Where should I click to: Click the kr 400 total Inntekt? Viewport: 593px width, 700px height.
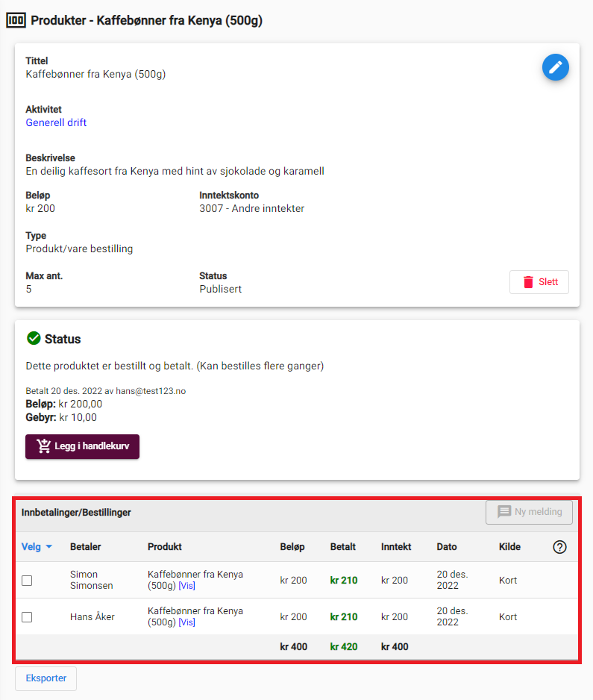coord(395,647)
